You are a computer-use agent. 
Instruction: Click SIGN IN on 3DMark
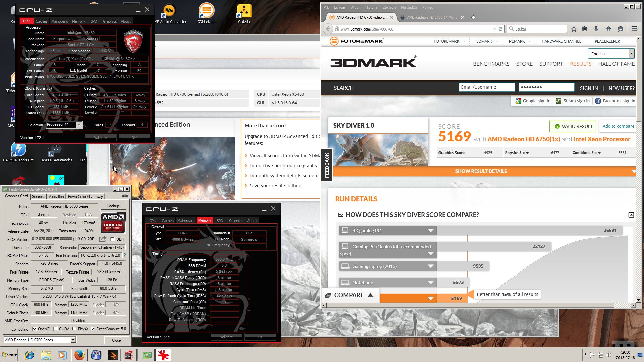tap(589, 88)
